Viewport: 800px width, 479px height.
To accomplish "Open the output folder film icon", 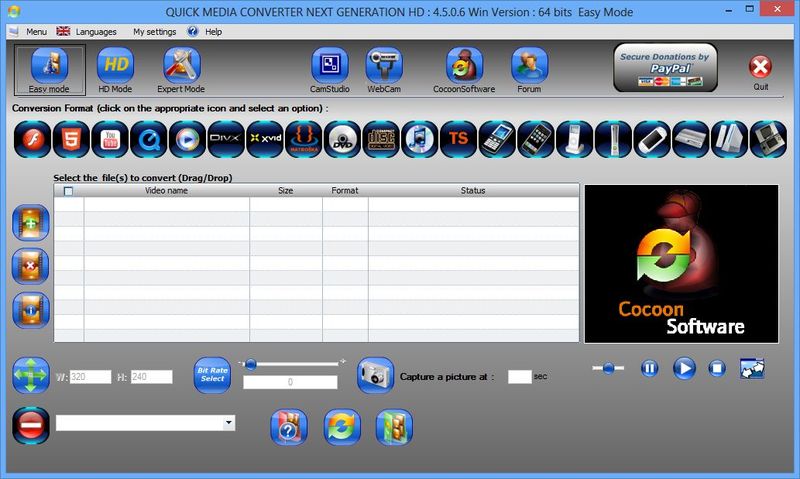I will [394, 427].
